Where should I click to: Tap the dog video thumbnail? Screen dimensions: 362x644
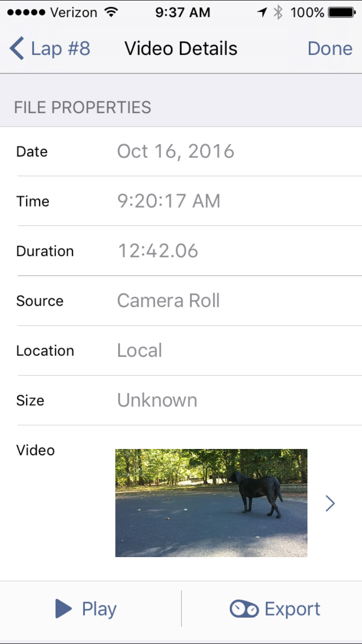(x=211, y=503)
